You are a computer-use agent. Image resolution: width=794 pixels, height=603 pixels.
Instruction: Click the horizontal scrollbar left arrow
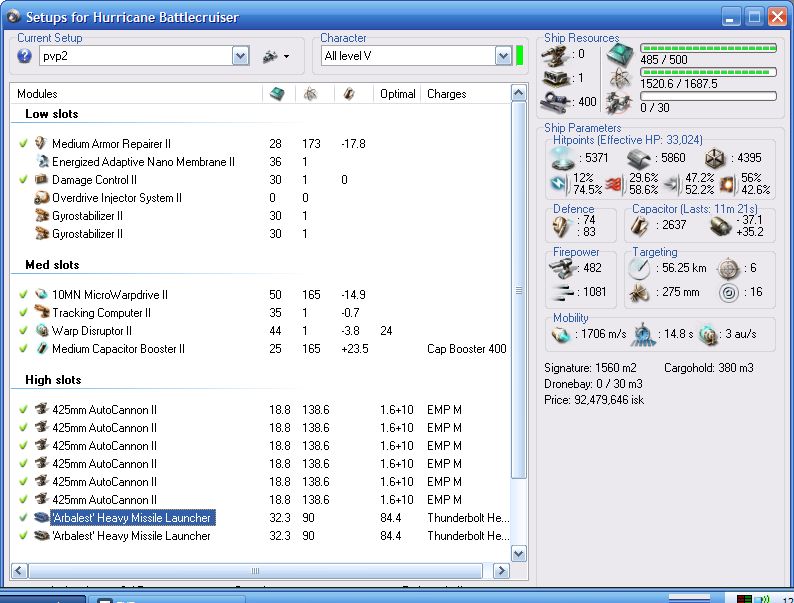click(19, 571)
